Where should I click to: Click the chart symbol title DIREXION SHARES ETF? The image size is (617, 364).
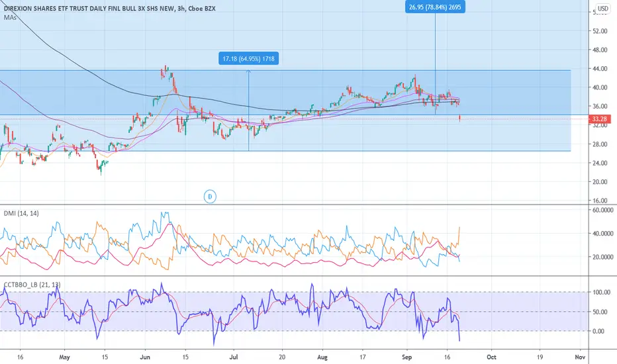tap(110, 8)
